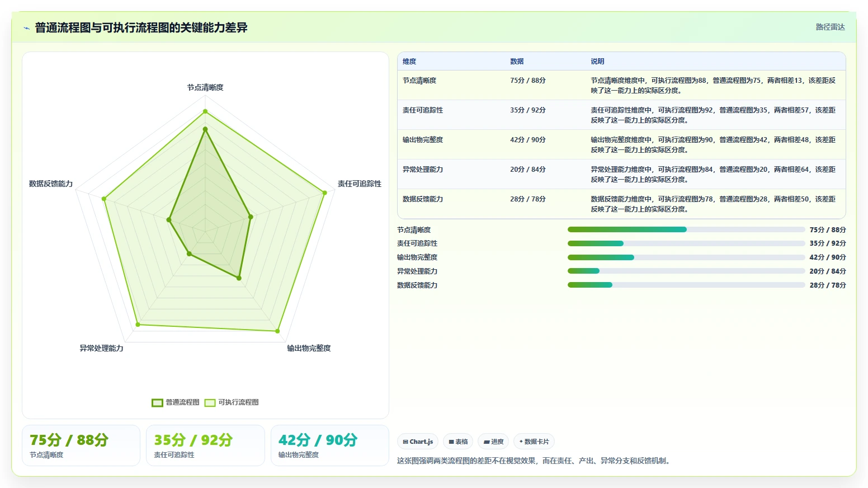Click the 异常处理能力 description text in table
The height and width of the screenshot is (488, 868).
click(713, 175)
